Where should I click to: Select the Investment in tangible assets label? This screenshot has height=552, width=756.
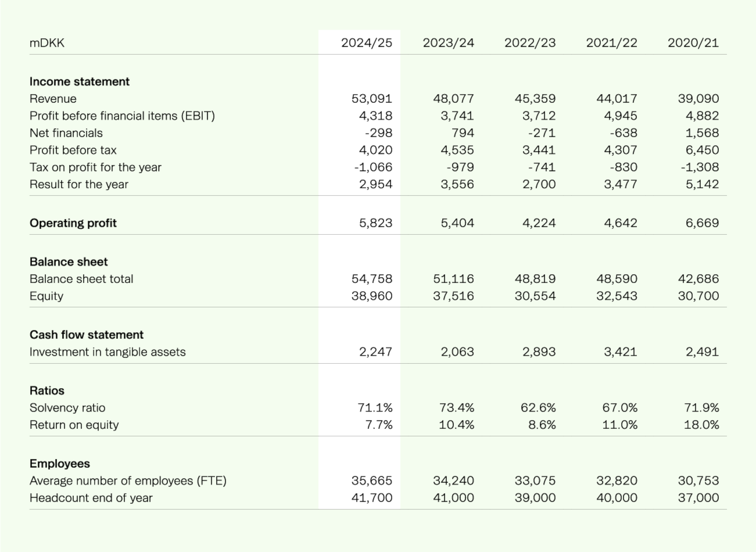click(x=108, y=352)
